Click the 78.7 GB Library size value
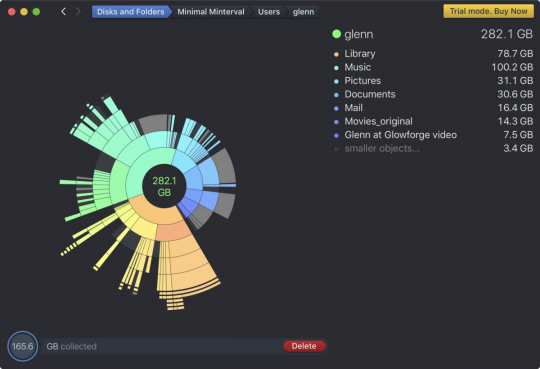This screenshot has width=540, height=369. [515, 54]
